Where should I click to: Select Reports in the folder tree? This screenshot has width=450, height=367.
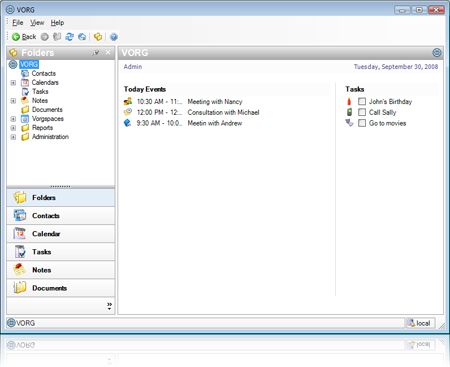click(42, 128)
